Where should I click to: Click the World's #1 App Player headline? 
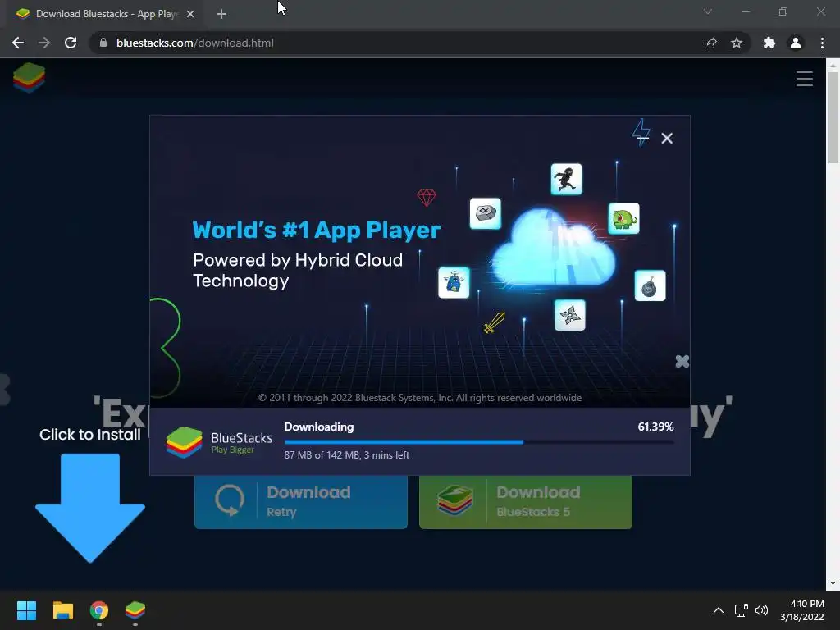tap(316, 230)
